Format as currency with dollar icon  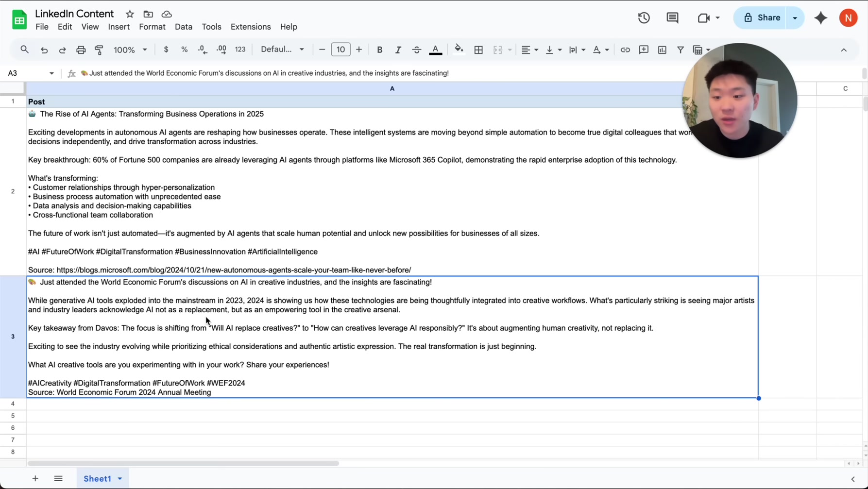(166, 50)
